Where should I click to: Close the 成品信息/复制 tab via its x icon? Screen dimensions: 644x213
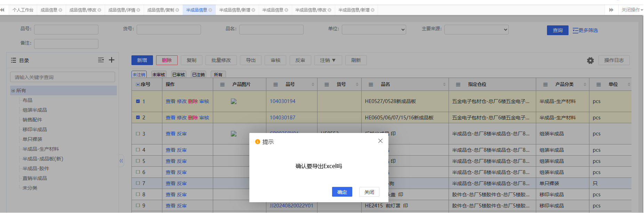tap(177, 10)
